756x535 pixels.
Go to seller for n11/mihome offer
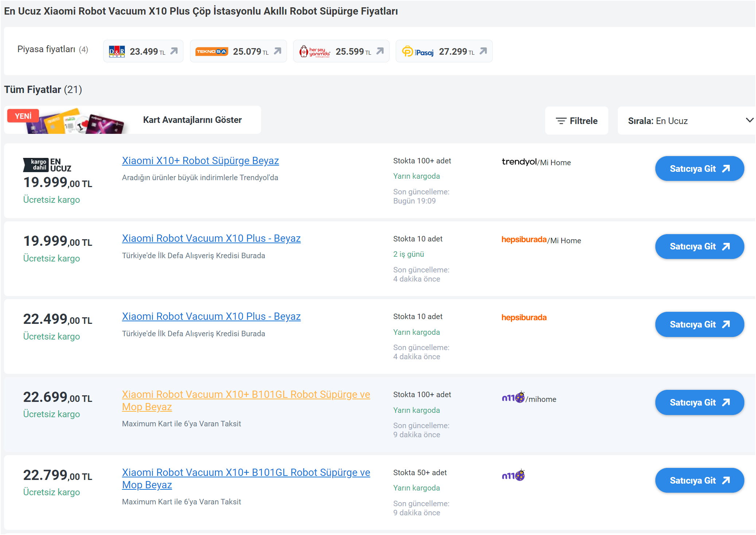pos(699,402)
